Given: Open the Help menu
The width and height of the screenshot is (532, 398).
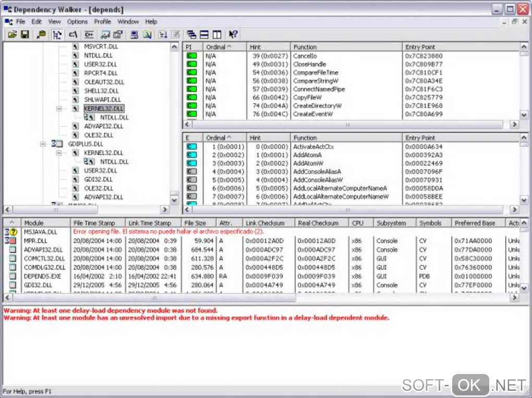Looking at the screenshot, I should 151,22.
